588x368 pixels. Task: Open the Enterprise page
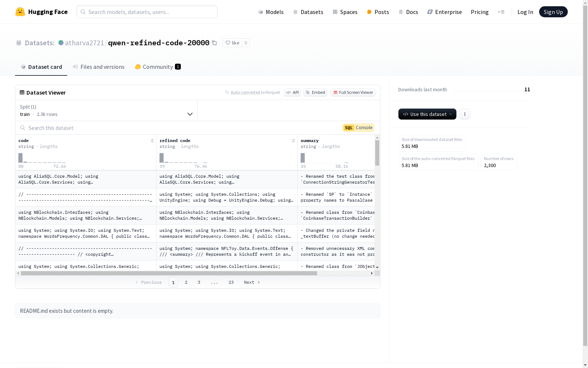[x=444, y=12]
